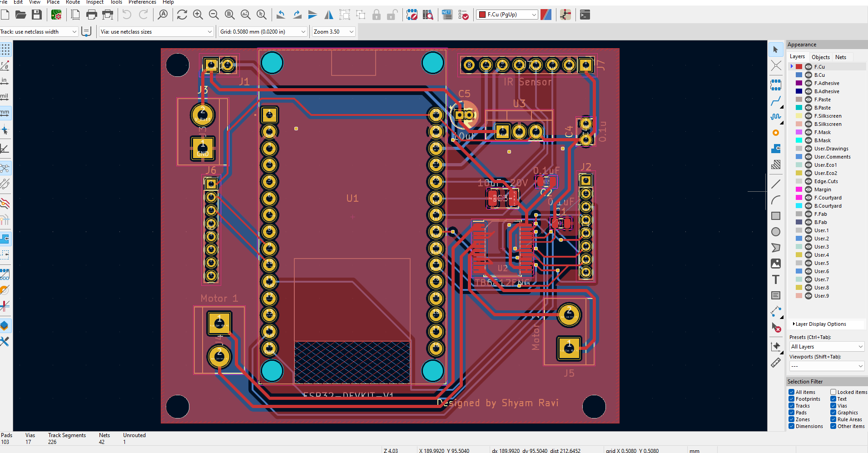Hide the B.Silkscreen layer
The height and width of the screenshot is (453, 868).
point(808,124)
